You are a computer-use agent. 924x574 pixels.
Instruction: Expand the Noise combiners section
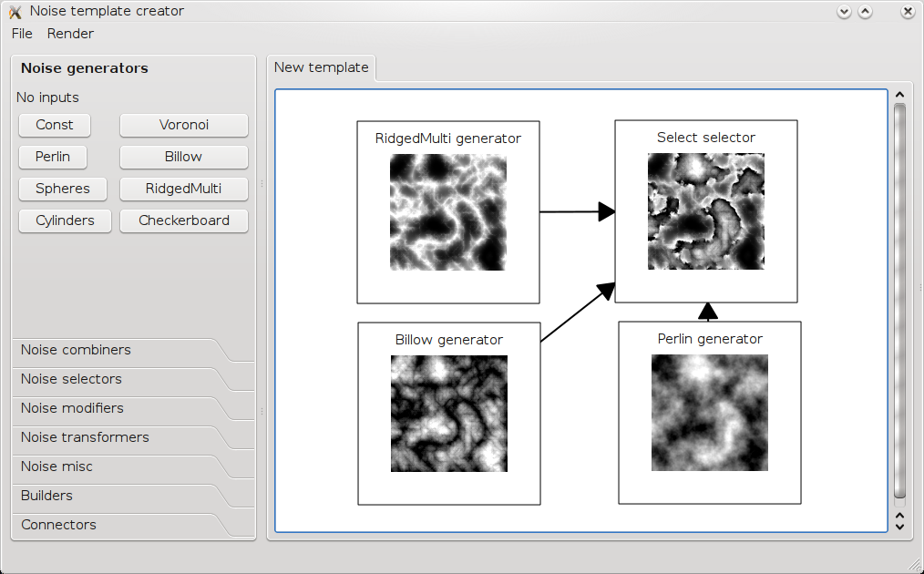coord(76,350)
